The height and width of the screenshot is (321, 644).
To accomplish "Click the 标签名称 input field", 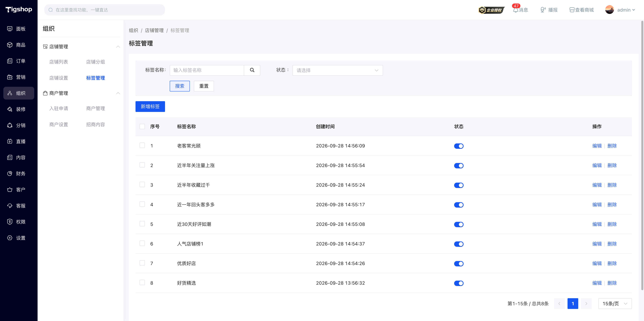I will 207,70.
